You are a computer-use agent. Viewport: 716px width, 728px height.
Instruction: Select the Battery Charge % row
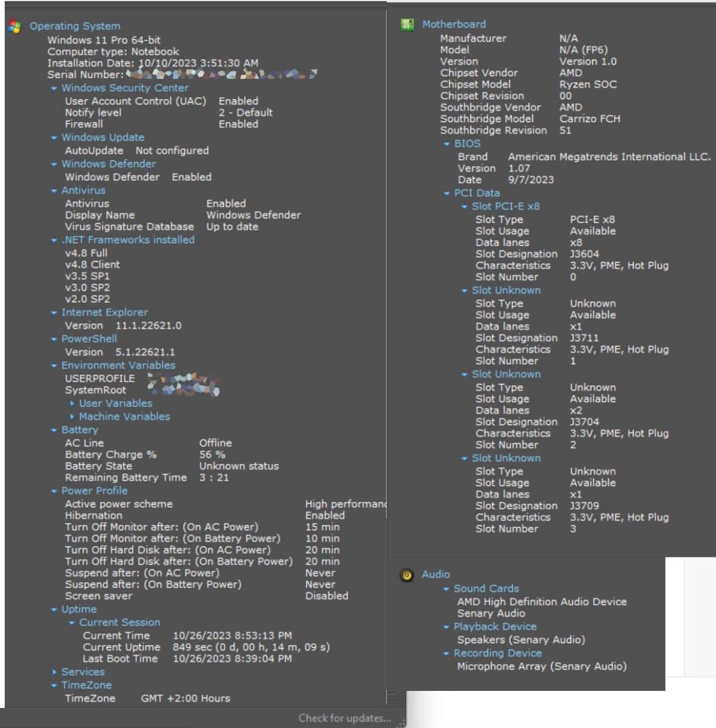click(145, 456)
